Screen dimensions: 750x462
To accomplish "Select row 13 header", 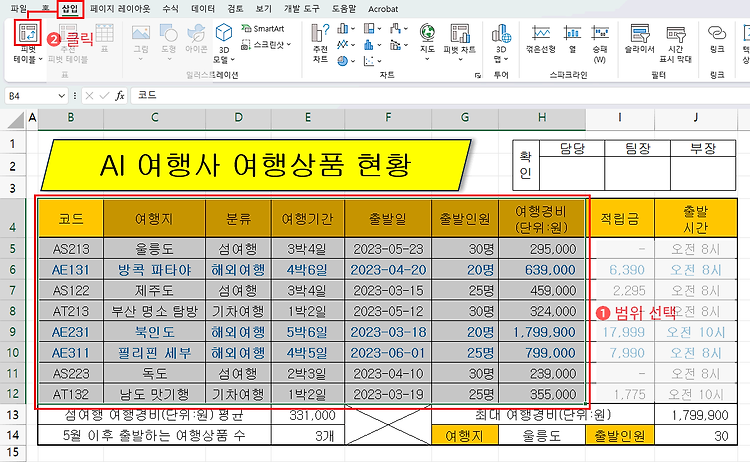I will [x=13, y=415].
